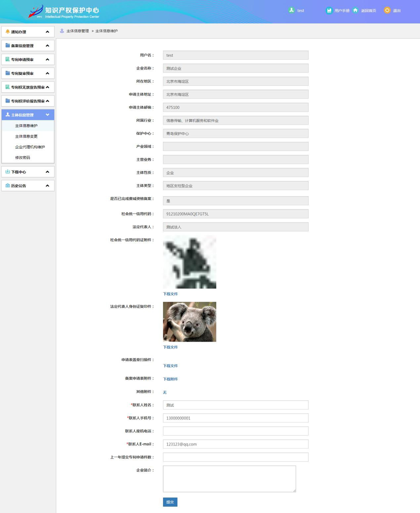Open 企业代理机构维护 in the sidebar
420x513 pixels.
[30, 147]
